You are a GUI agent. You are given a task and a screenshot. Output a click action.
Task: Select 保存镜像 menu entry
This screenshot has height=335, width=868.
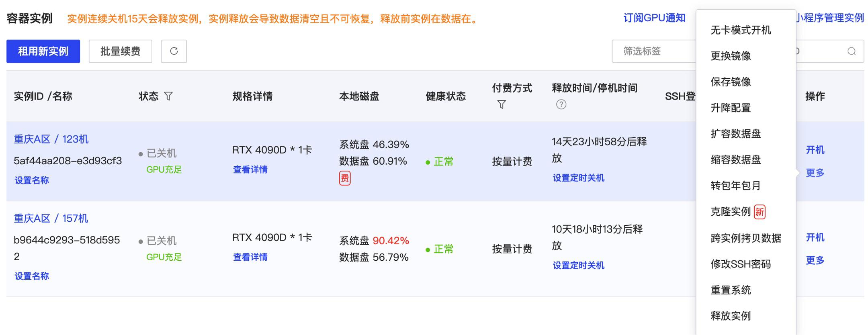pos(730,82)
